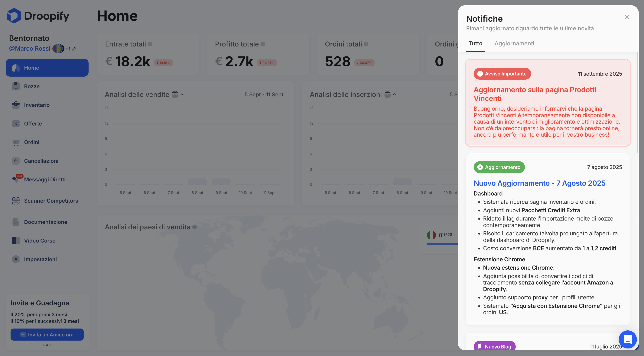Click the Documentazione file icon
The width and height of the screenshot is (644, 356).
(16, 222)
